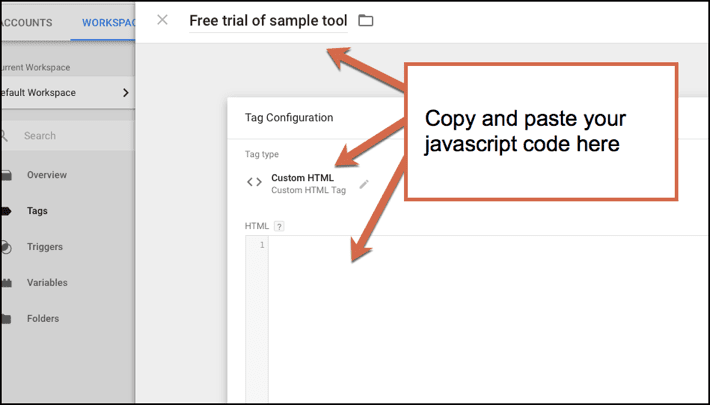Viewport: 710px width, 405px height.
Task: Open the Overview section
Action: [47, 175]
